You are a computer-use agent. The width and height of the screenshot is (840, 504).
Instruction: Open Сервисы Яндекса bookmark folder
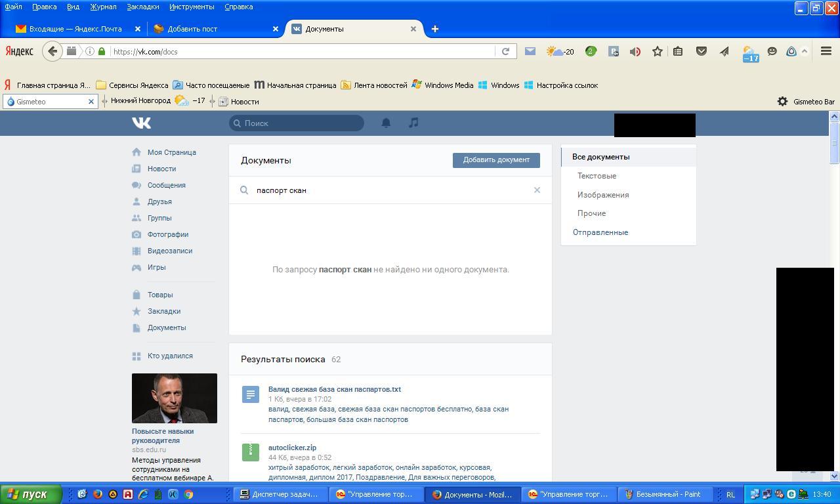[132, 85]
